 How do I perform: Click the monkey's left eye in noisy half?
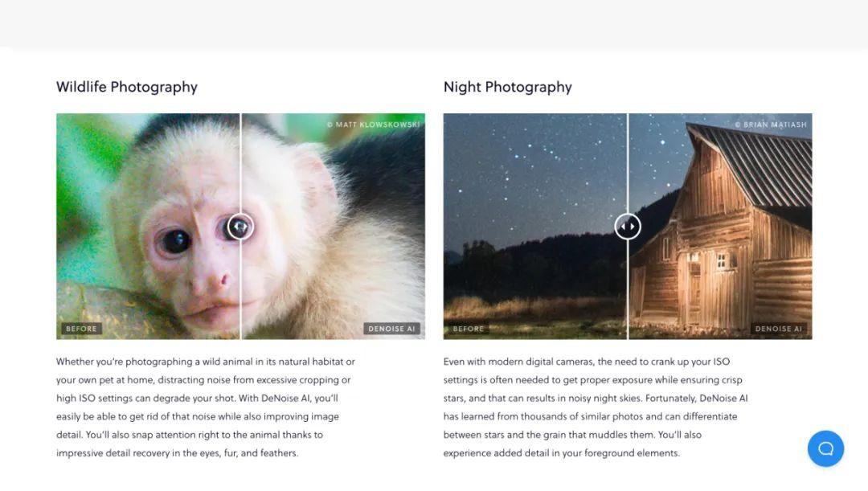coord(174,239)
